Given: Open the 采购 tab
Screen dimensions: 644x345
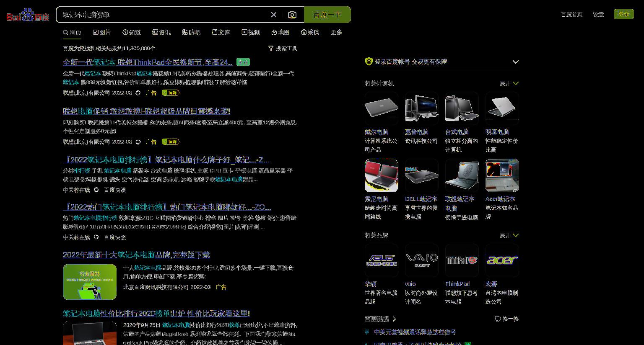Looking at the screenshot, I should click(x=310, y=32).
